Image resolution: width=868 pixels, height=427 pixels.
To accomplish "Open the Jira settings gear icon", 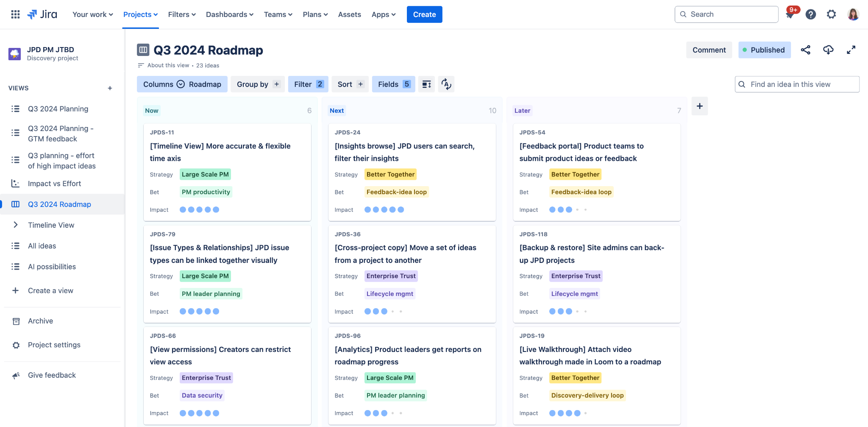I will pos(831,14).
